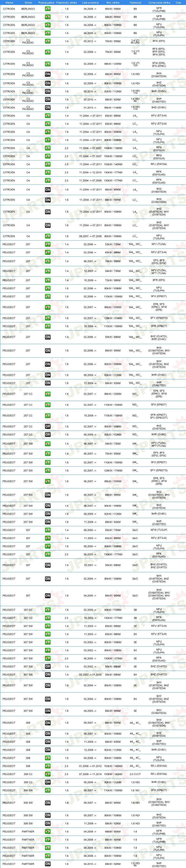The image size is (186, 868).
Task: Select the 1.6 16V body cell
Action: click(135, 790)
